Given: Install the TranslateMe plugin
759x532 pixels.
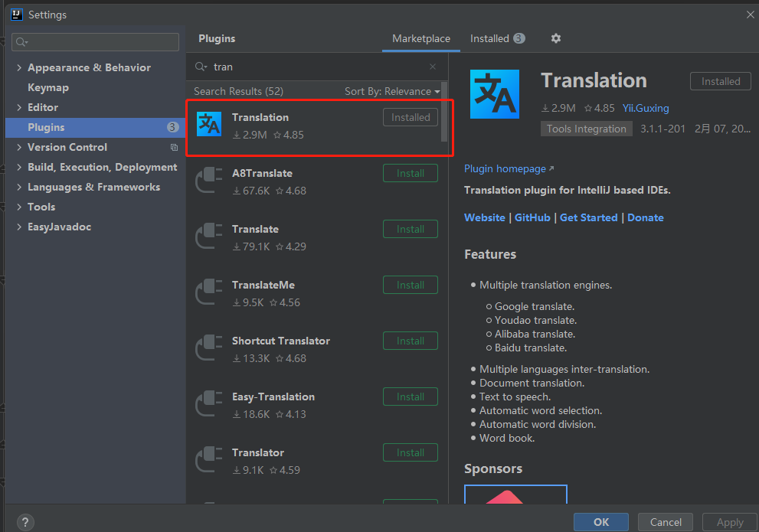Looking at the screenshot, I should coord(411,285).
